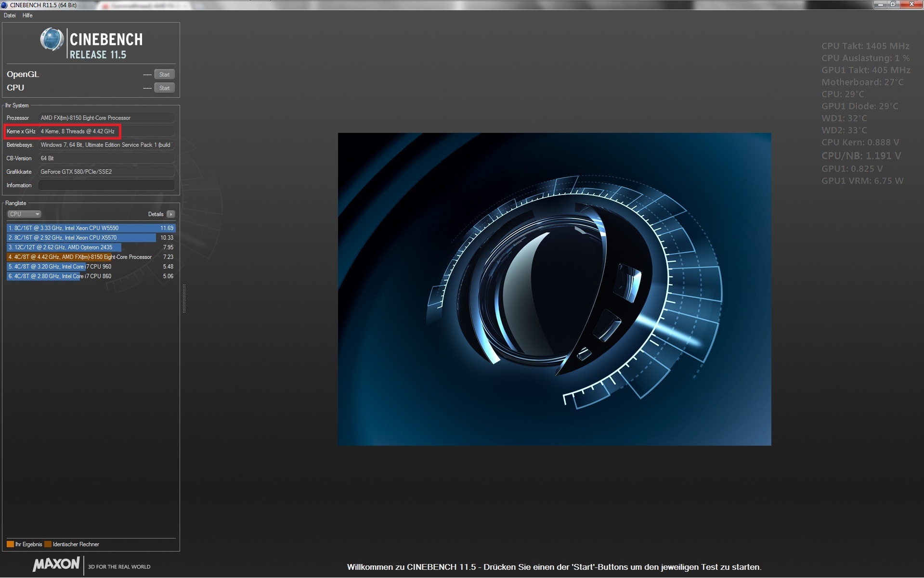Click the Cinebench app icon in the title bar
Viewport: 924px width, 578px height.
4,5
